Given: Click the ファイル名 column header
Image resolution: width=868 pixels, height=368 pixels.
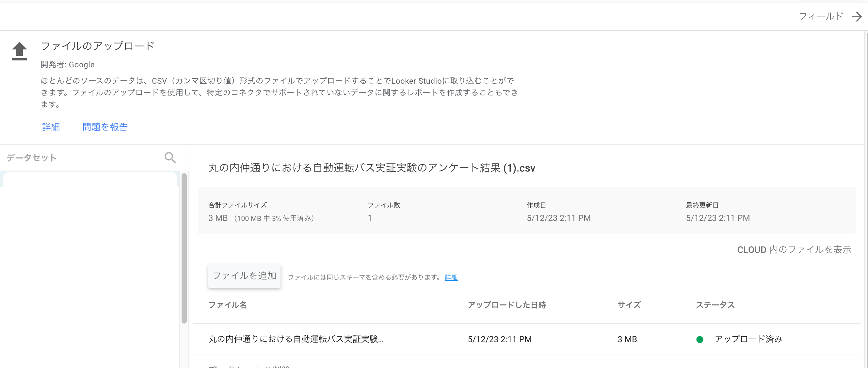Looking at the screenshot, I should coord(228,305).
